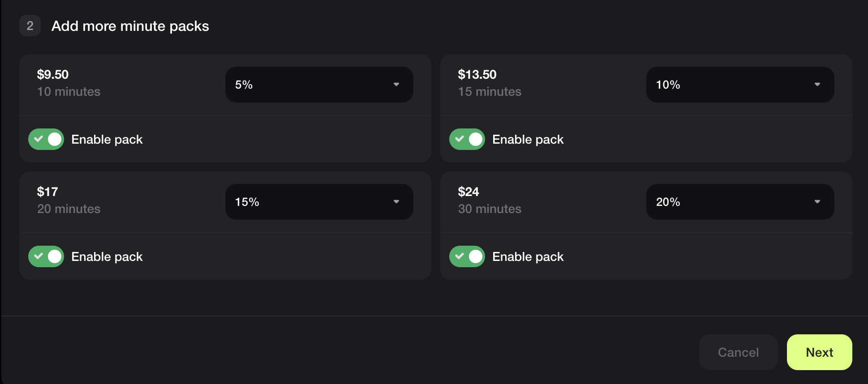Click the Cancel button
Viewport: 868px width, 384px height.
pyautogui.click(x=738, y=352)
